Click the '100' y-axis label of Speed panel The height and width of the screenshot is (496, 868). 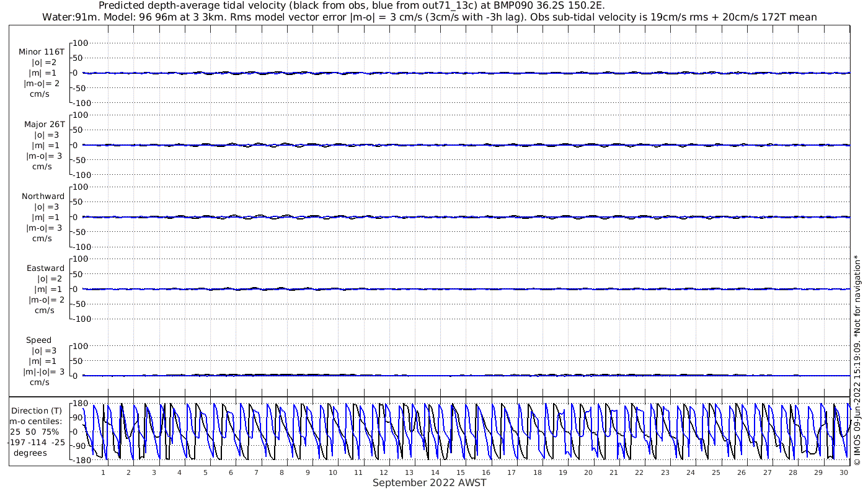pos(81,345)
